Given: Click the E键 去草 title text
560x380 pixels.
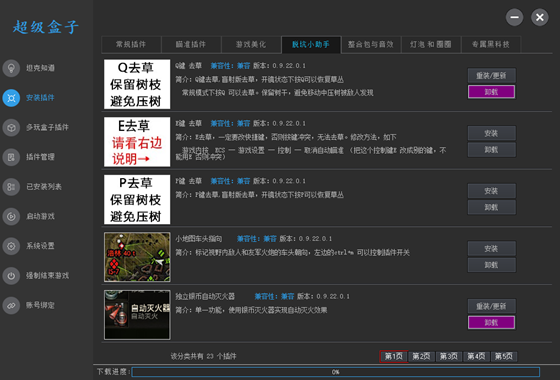Looking at the screenshot, I should click(189, 124).
